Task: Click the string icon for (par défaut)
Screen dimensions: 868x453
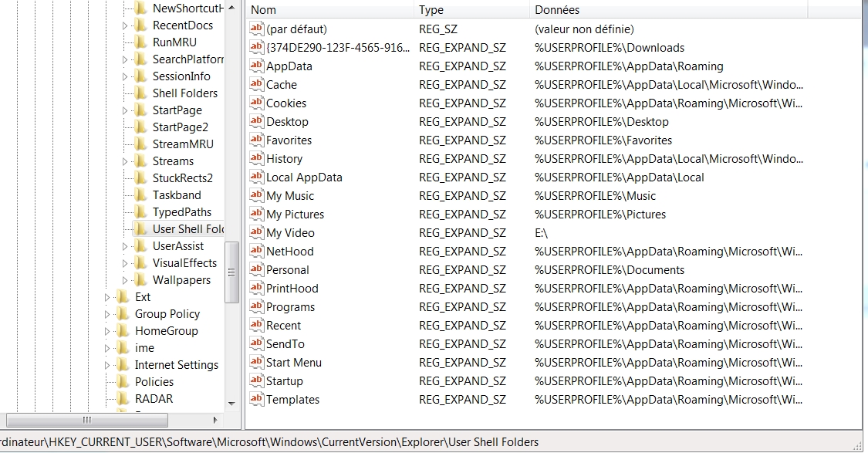Action: click(x=255, y=29)
